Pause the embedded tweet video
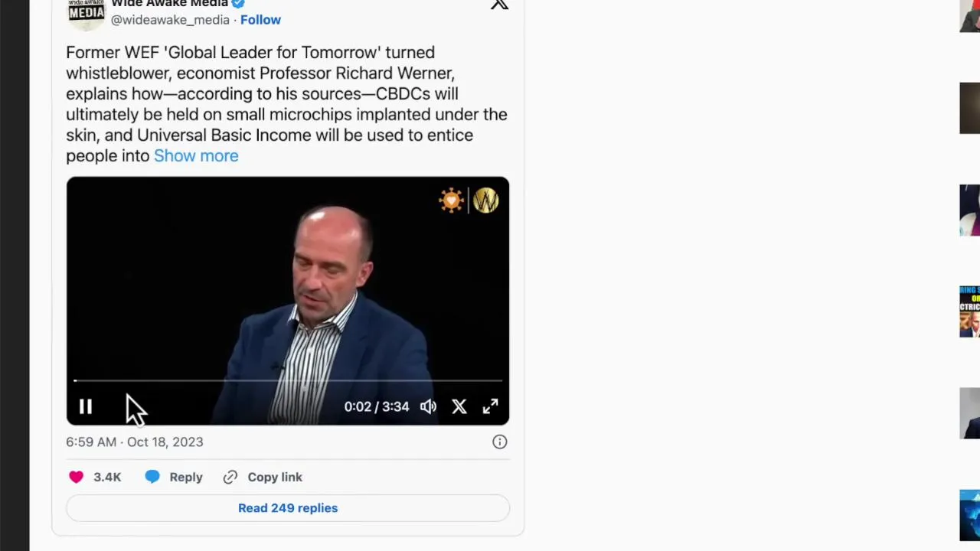Viewport: 980px width, 551px height. pos(85,407)
